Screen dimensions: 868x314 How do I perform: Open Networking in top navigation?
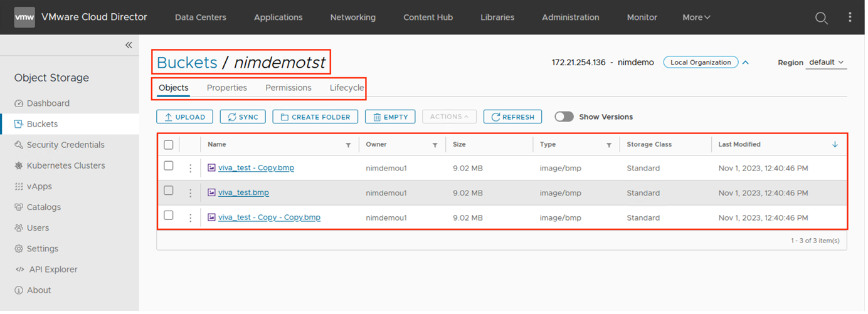pos(353,18)
